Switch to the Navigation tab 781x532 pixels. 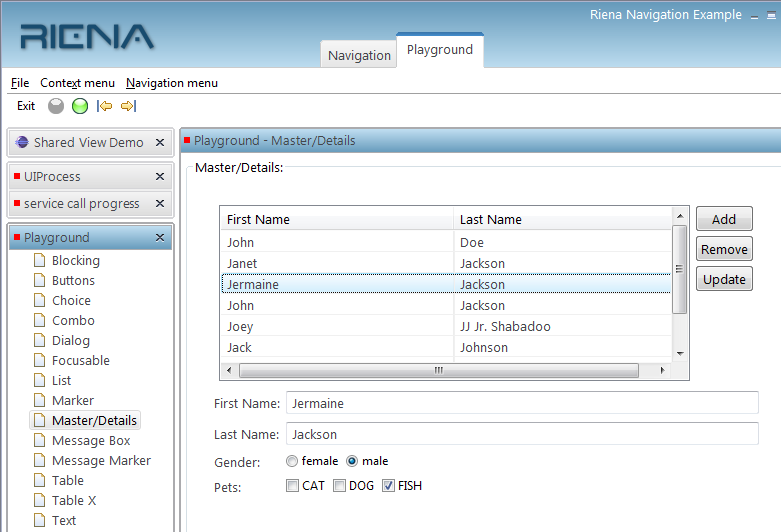359,56
